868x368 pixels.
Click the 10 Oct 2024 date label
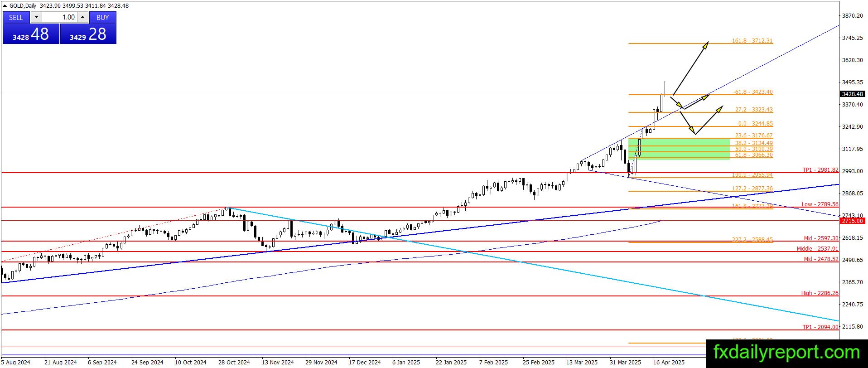pyautogui.click(x=191, y=363)
